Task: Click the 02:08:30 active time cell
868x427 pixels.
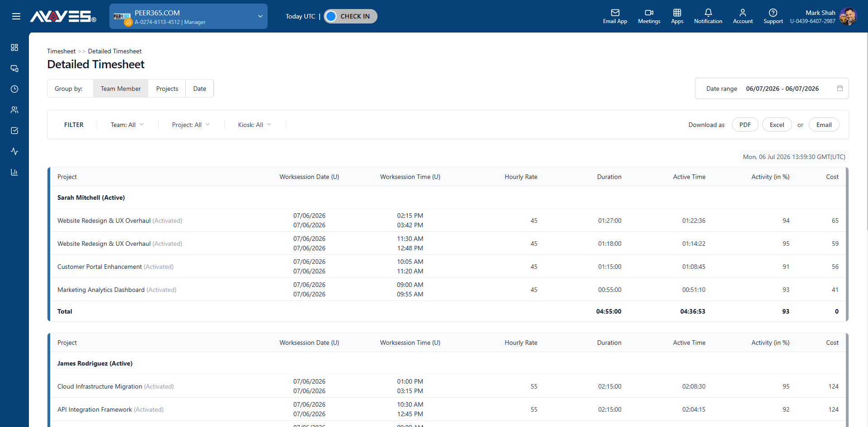Action: tap(693, 386)
